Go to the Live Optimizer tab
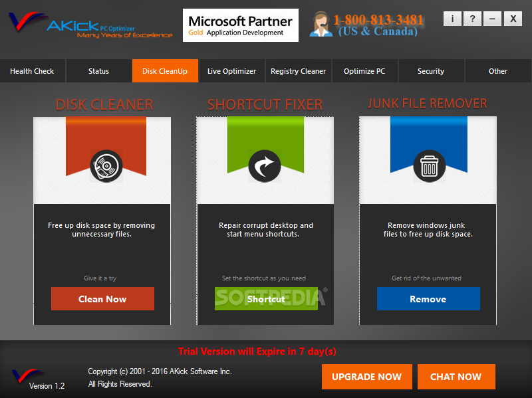532x398 pixels. tap(231, 71)
